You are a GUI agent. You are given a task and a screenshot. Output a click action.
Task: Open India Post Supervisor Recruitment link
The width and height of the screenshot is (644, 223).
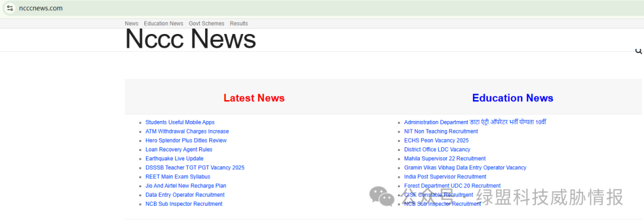[445, 176]
